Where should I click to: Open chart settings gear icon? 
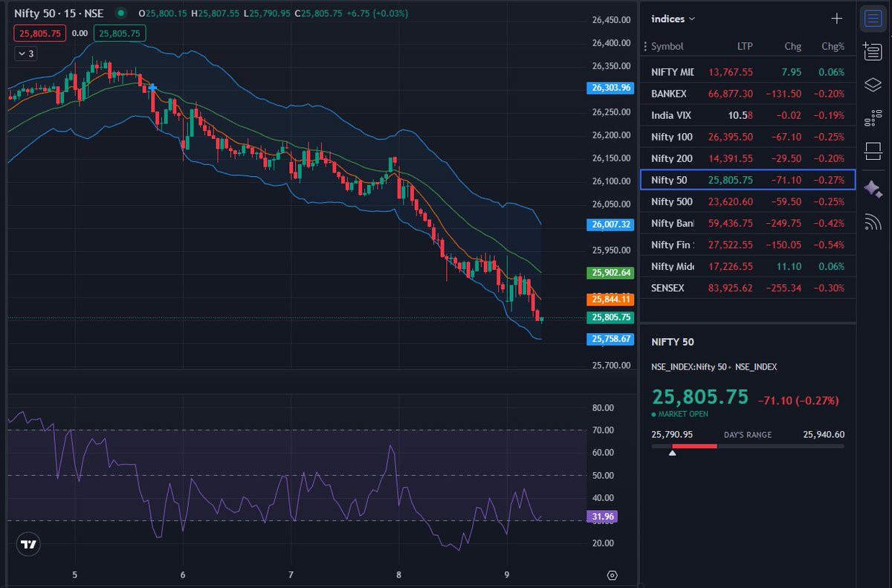point(612,575)
